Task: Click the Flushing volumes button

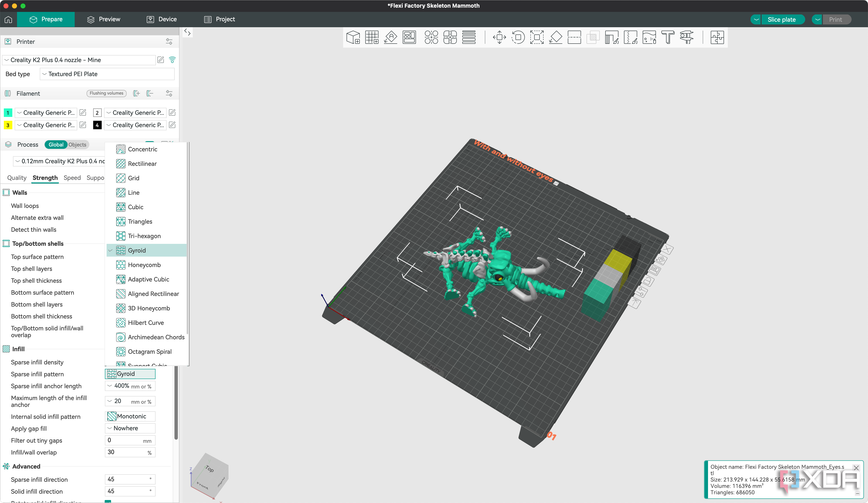Action: [106, 93]
